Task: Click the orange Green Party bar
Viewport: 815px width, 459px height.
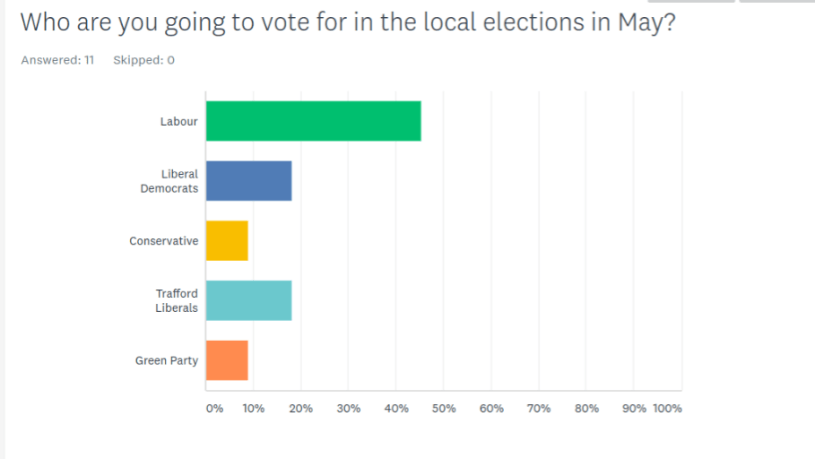Action: (x=227, y=360)
